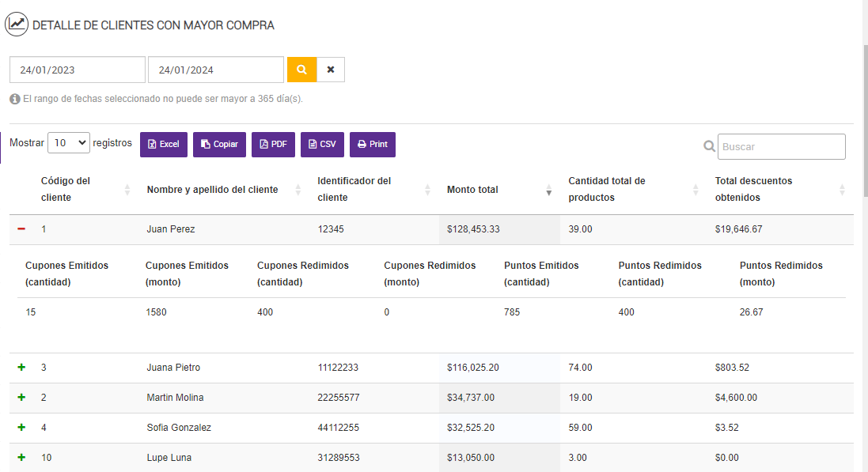This screenshot has height=472, width=868.
Task: Open the Mostrar registros count dropdown
Action: click(69, 143)
